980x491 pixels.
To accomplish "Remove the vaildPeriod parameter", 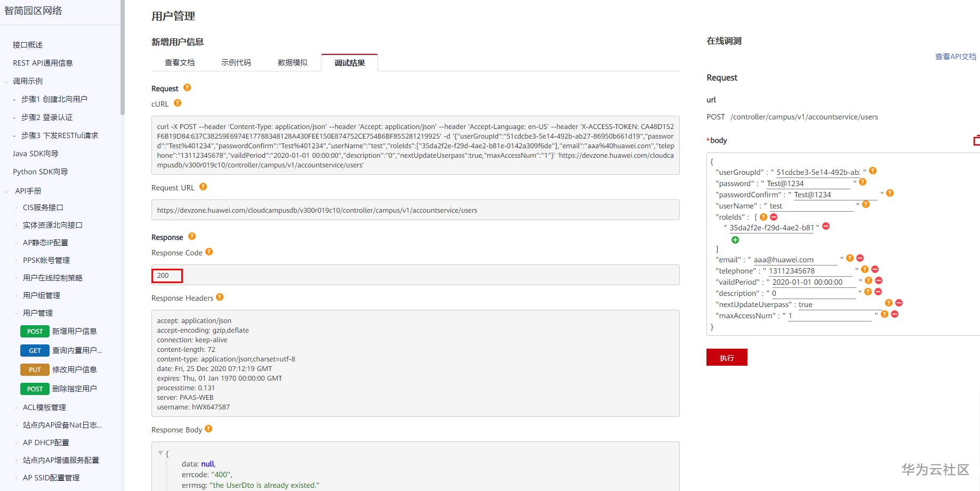I will pos(879,280).
